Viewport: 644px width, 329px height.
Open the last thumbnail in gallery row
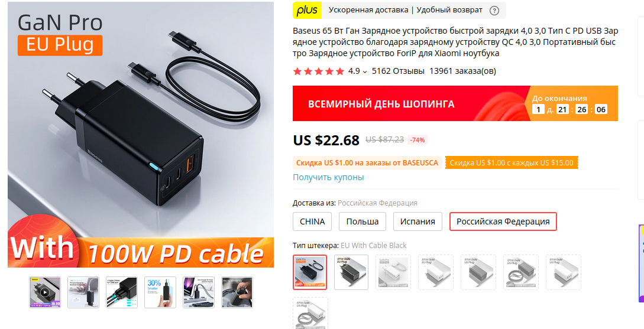237,292
